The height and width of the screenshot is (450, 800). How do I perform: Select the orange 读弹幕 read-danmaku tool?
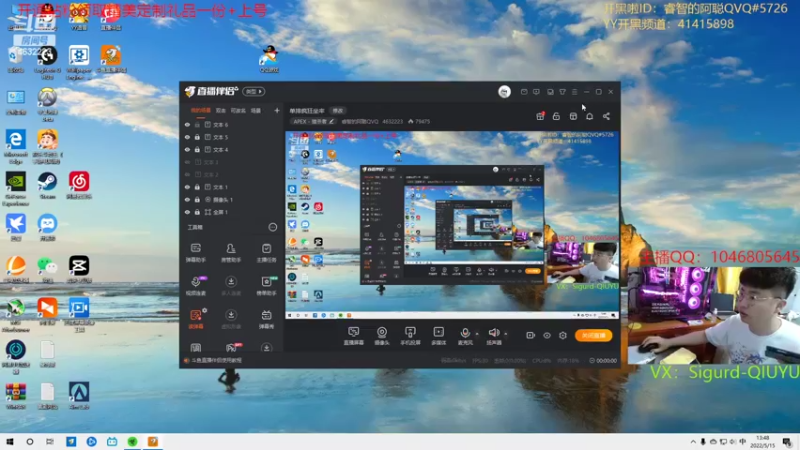196,319
